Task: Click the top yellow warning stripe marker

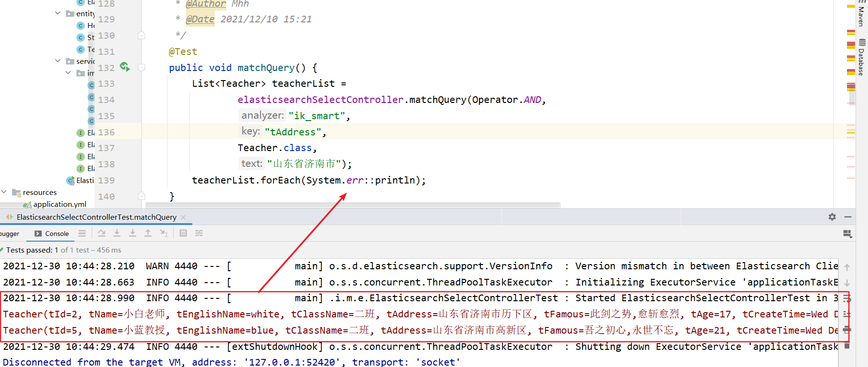Action: (x=851, y=6)
